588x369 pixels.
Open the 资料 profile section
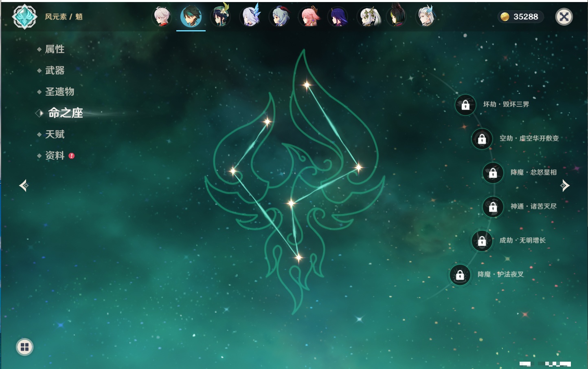[55, 155]
